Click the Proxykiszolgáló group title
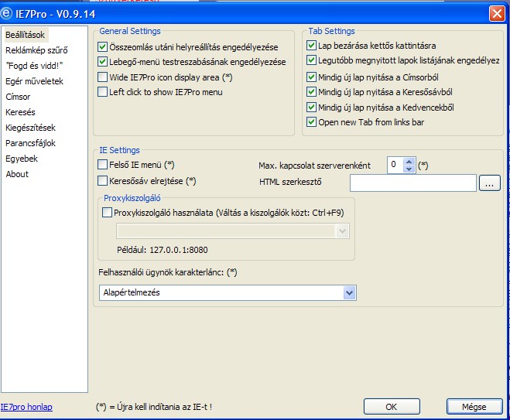 point(132,198)
